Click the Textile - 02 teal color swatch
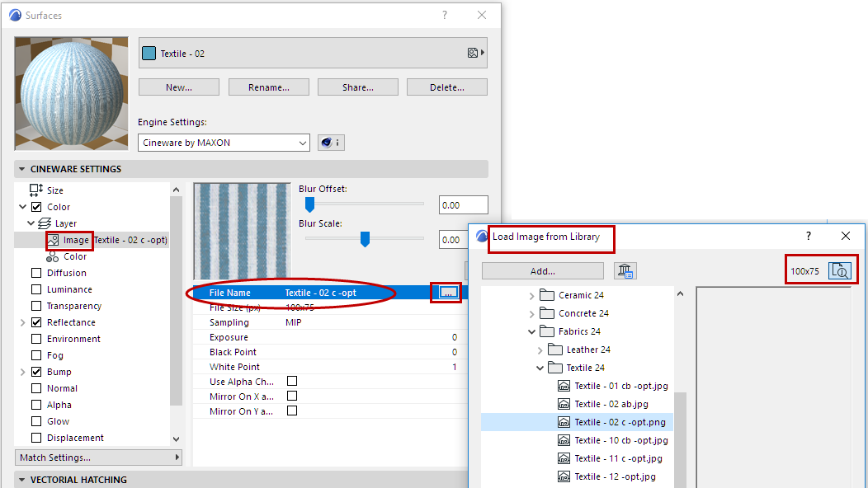Image resolution: width=868 pixels, height=488 pixels. coord(149,54)
